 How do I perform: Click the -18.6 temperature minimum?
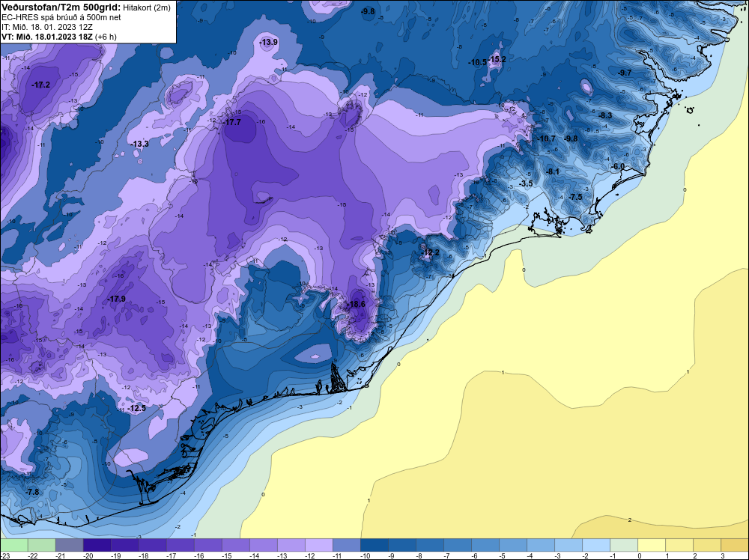pyautogui.click(x=357, y=304)
